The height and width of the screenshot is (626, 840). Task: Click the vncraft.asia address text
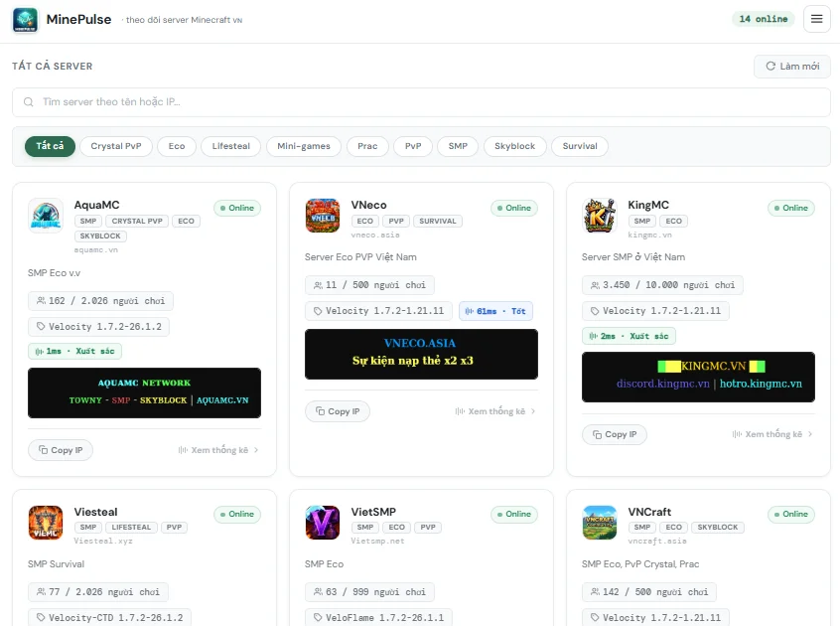pos(657,542)
